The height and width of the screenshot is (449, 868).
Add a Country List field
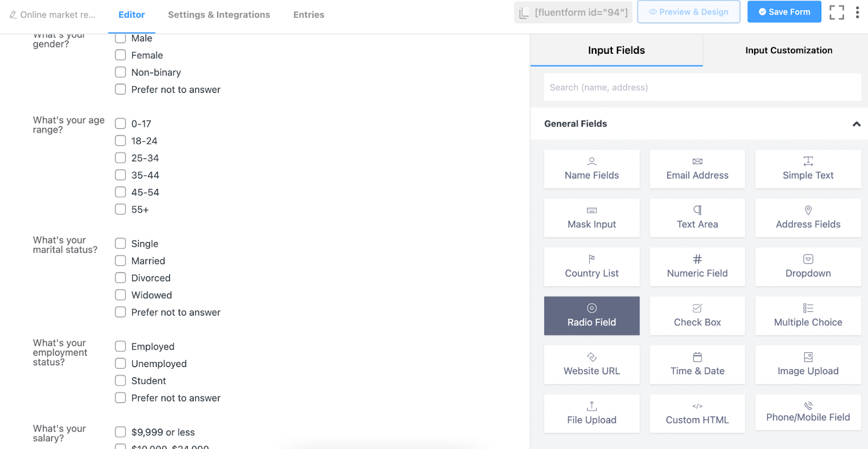tap(591, 267)
